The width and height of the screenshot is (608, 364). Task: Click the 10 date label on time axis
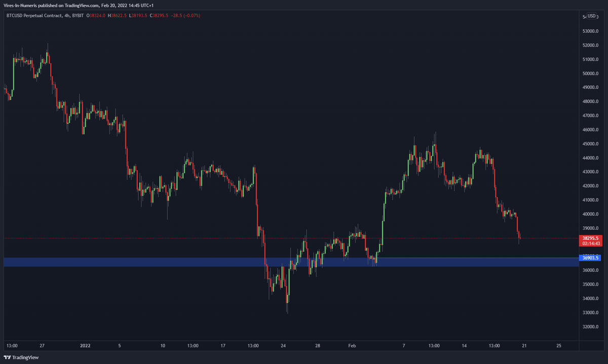[163, 346]
